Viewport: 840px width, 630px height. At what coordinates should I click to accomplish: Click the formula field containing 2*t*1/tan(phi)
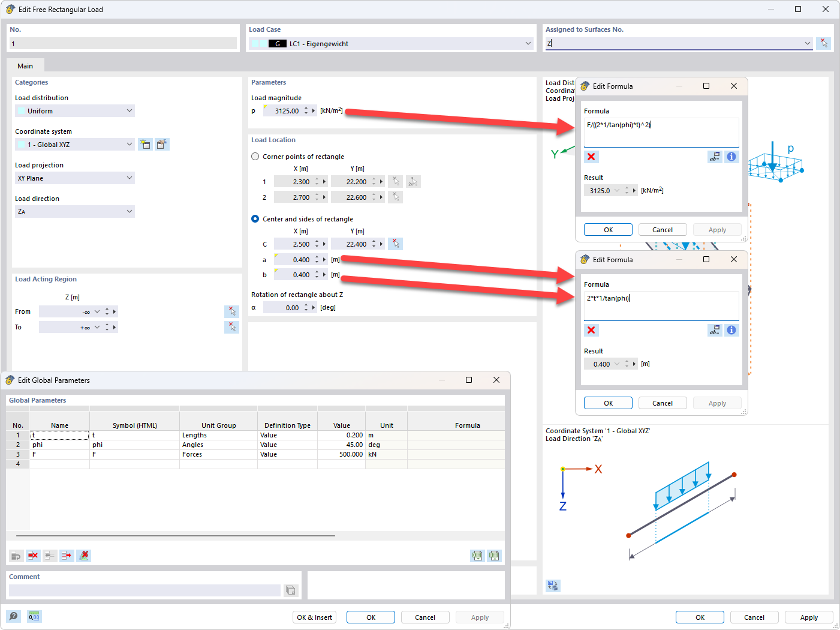(x=661, y=306)
